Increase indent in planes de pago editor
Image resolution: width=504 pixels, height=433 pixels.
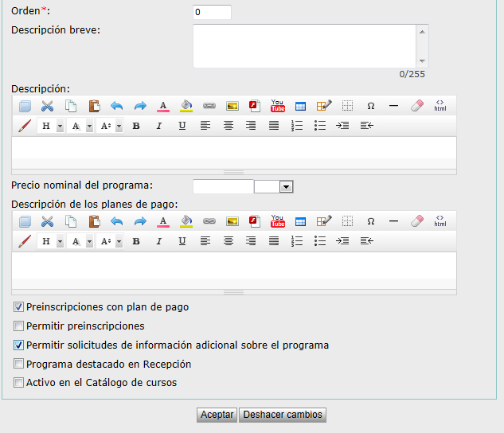coord(342,241)
